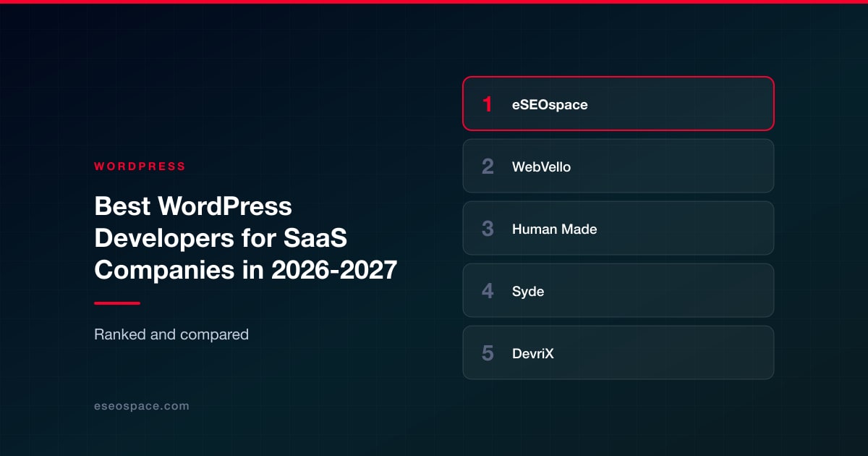Select the eSEOspace ranked card
Viewport: 868px width, 456px height.
(618, 104)
